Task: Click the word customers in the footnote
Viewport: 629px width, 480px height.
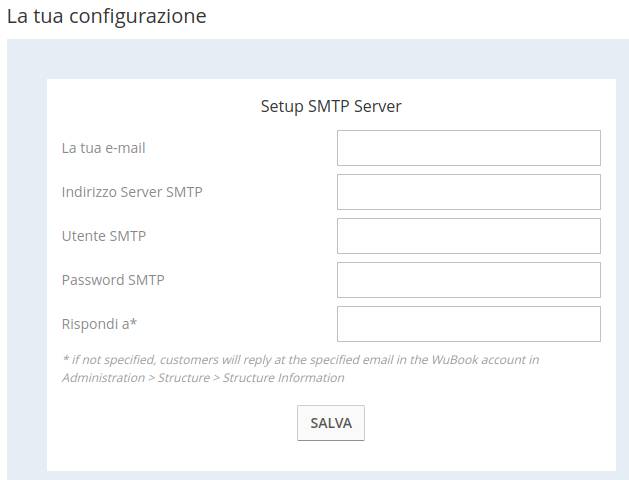Action: click(x=189, y=360)
